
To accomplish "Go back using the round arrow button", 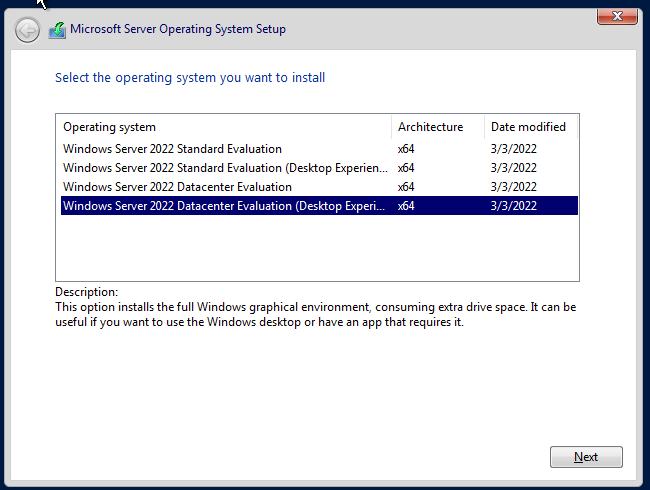I will click(27, 30).
